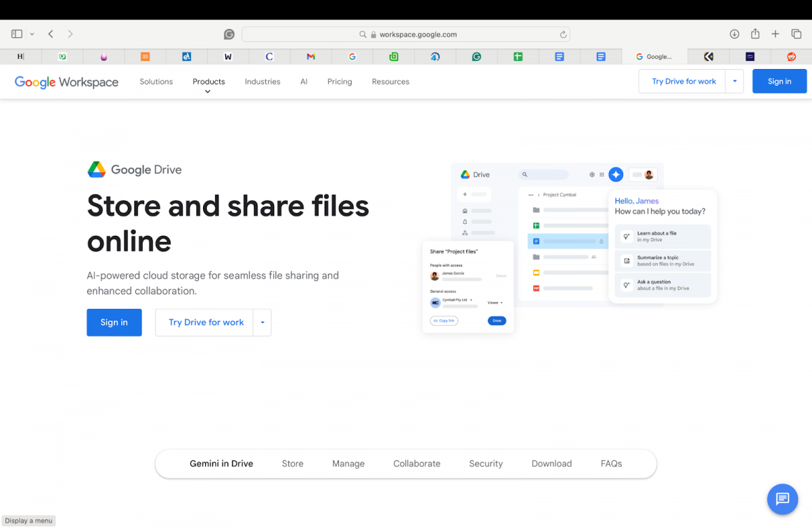Switch to the Reddit tab
This screenshot has width=812, height=528.
click(x=792, y=57)
